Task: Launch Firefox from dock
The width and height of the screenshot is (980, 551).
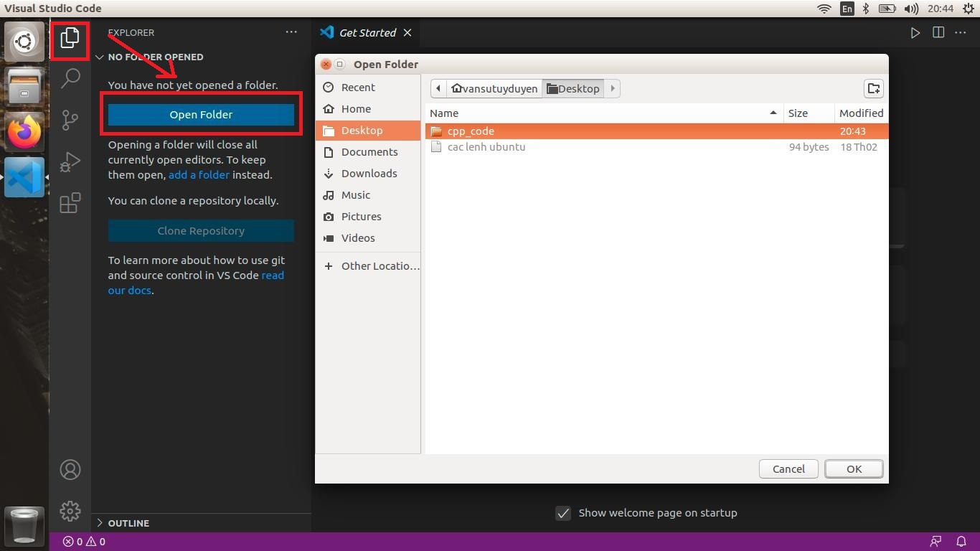Action: pyautogui.click(x=24, y=132)
